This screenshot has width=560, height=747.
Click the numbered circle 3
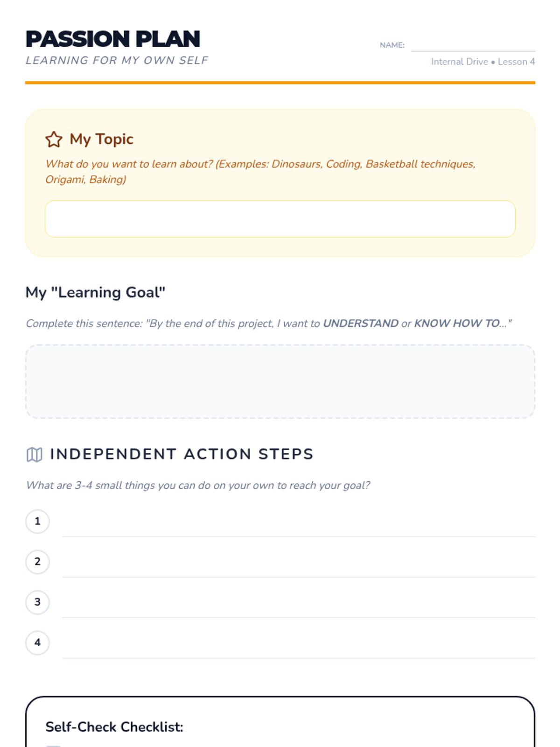coord(37,602)
